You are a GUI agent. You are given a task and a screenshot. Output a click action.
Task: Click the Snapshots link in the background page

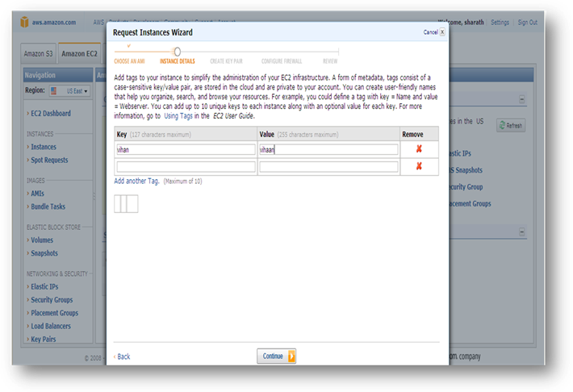[466, 170]
